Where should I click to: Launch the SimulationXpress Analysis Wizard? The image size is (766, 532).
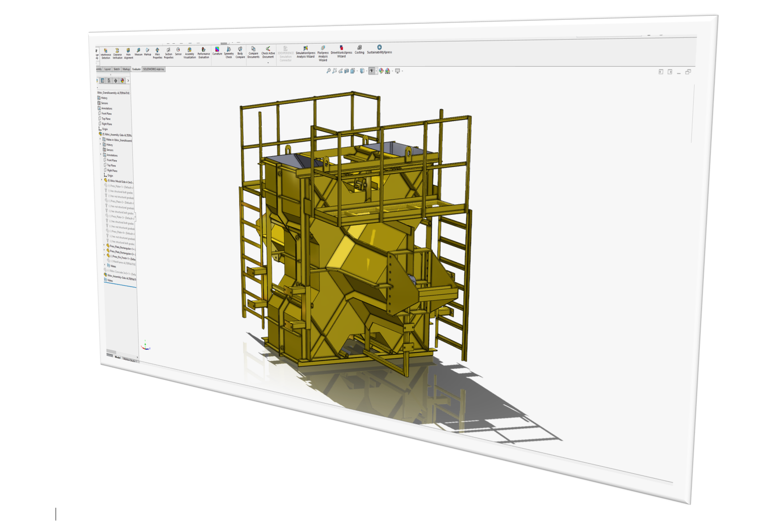pyautogui.click(x=305, y=52)
